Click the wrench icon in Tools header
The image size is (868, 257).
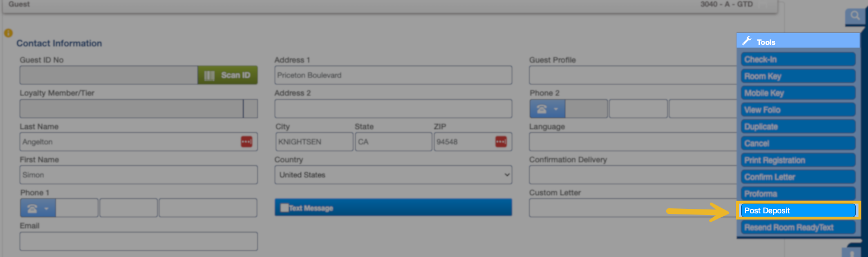[x=747, y=41]
